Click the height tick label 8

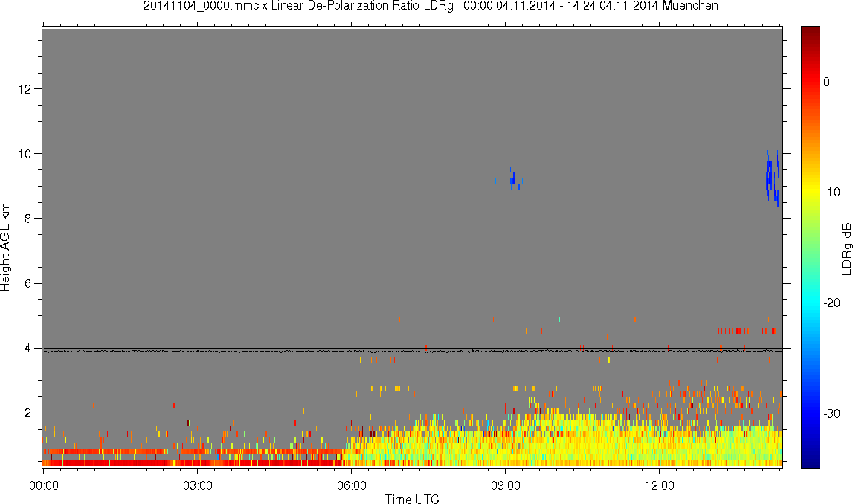[27, 218]
